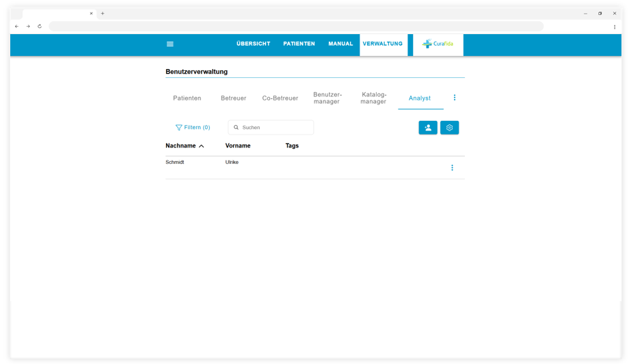Open the hamburger menu in the blue header
This screenshot has height=364, width=644.
(170, 44)
